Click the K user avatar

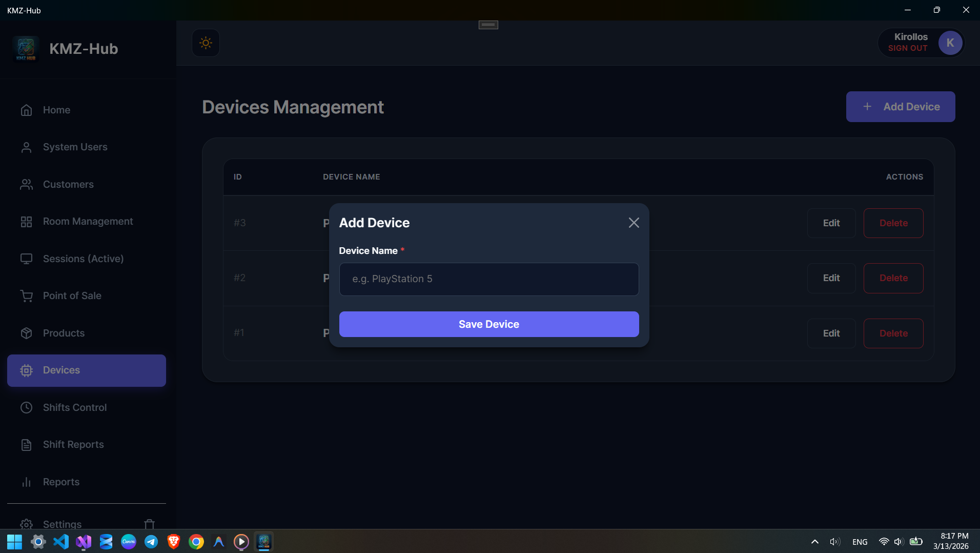[950, 43]
